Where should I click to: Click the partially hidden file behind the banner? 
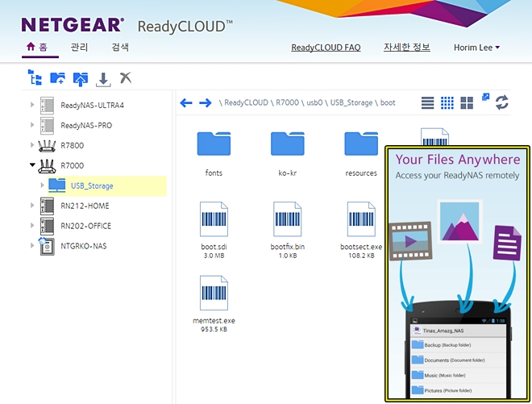point(434,136)
